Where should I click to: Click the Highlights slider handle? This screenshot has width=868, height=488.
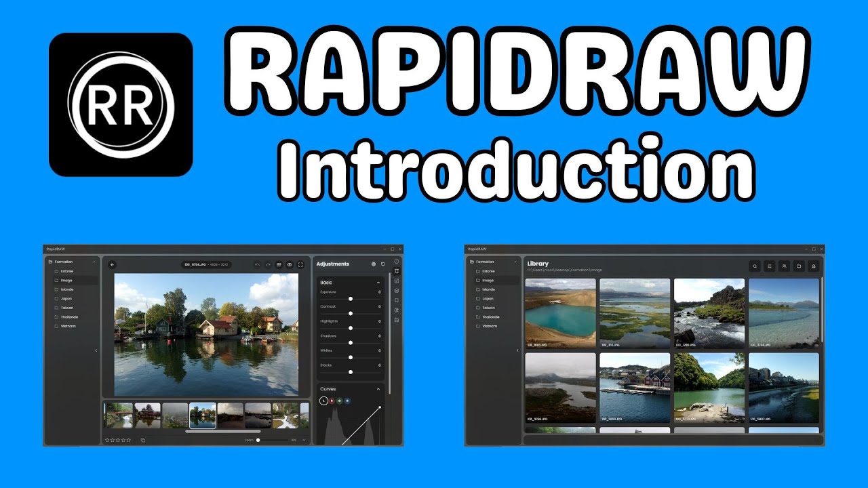(351, 328)
